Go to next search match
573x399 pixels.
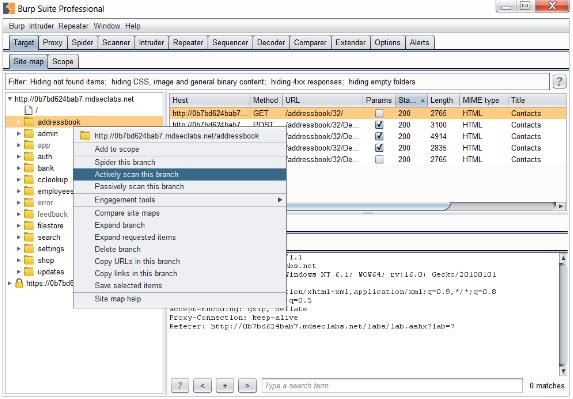(247, 385)
